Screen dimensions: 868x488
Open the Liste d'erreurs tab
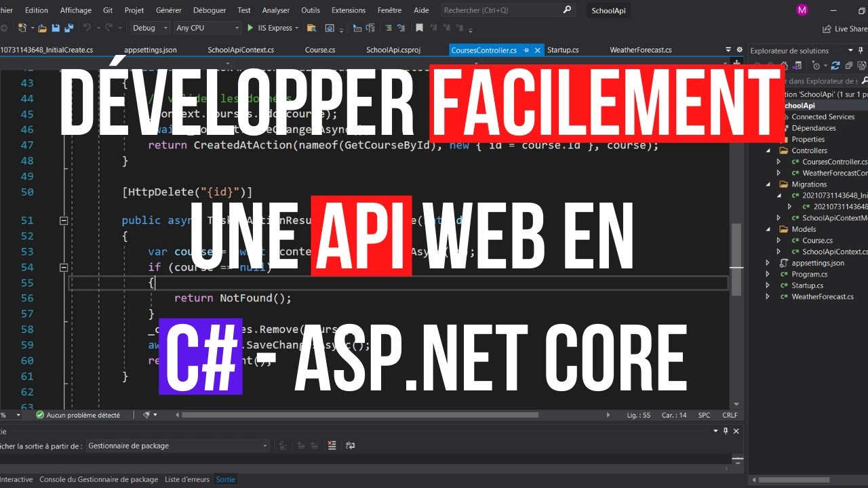pos(187,479)
